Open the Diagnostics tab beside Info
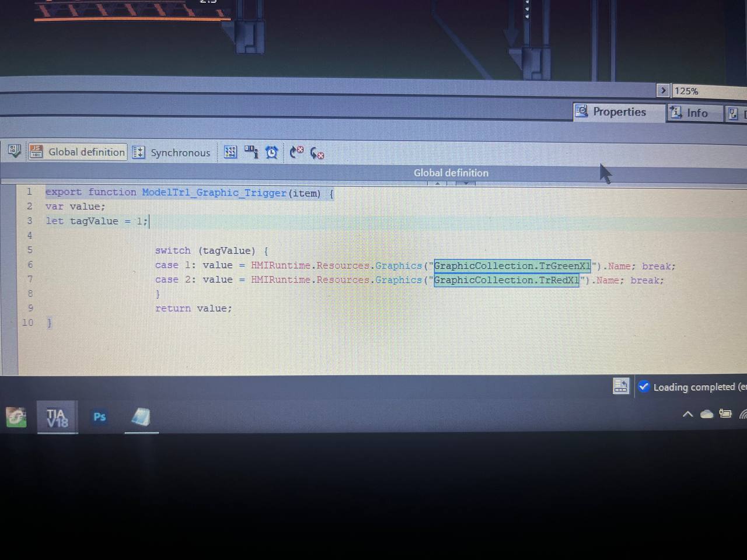The image size is (747, 560). coord(736,113)
